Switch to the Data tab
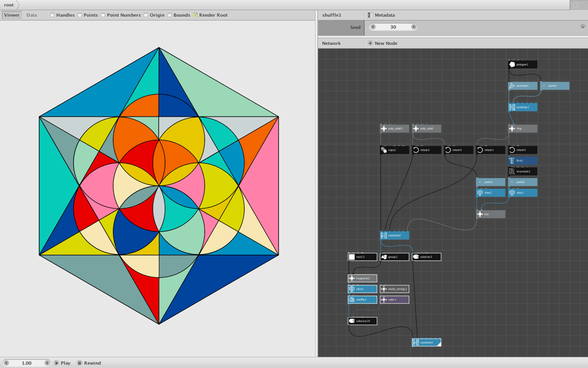588x368 pixels. click(32, 15)
